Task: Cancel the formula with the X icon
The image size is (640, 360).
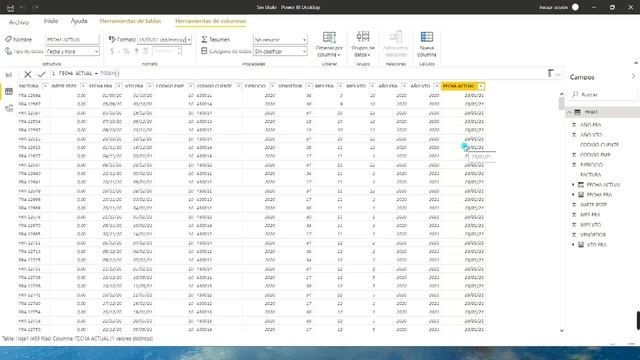Action: click(27, 74)
